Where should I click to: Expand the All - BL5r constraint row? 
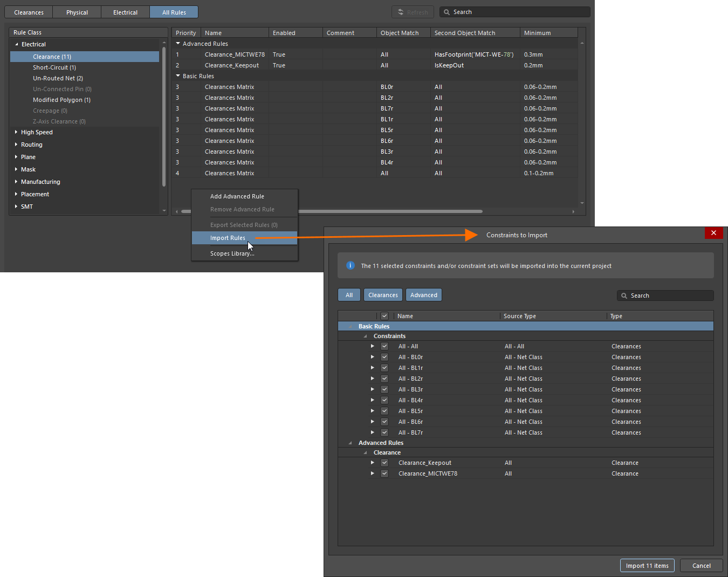coord(372,411)
